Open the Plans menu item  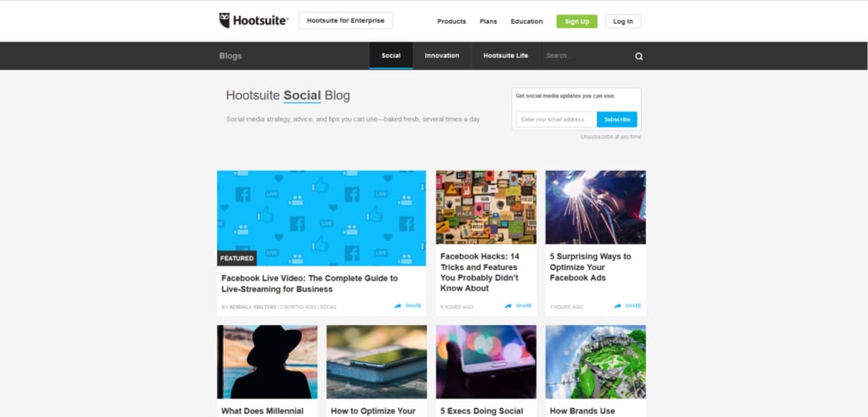[488, 21]
